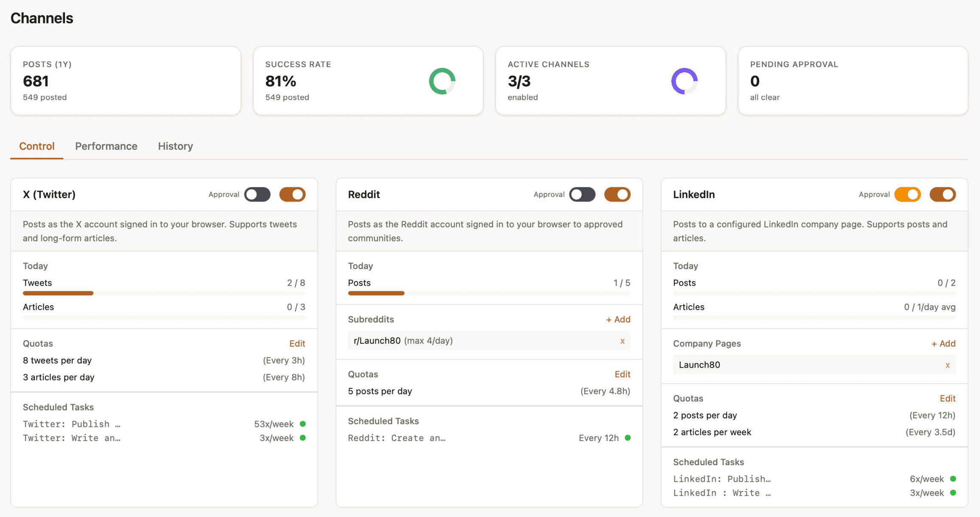This screenshot has height=517, width=980.
Task: Add a new subreddit
Action: pyautogui.click(x=618, y=319)
